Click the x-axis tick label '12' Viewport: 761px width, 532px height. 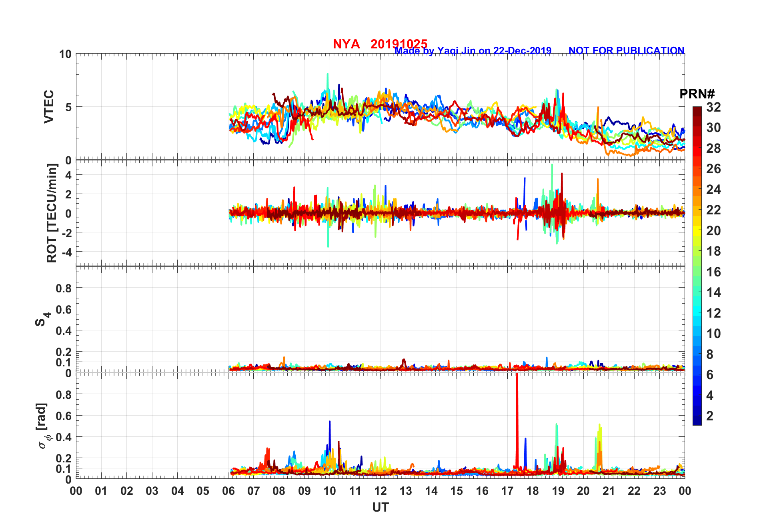[x=380, y=491]
